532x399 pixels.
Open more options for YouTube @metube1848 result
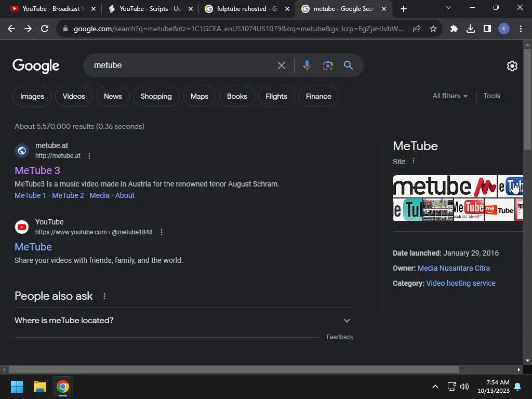coord(162,232)
